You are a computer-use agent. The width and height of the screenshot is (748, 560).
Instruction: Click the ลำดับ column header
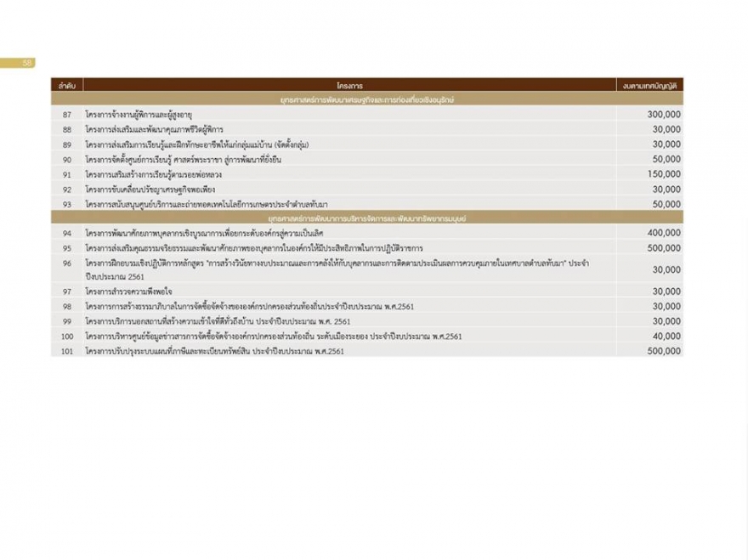pos(67,86)
